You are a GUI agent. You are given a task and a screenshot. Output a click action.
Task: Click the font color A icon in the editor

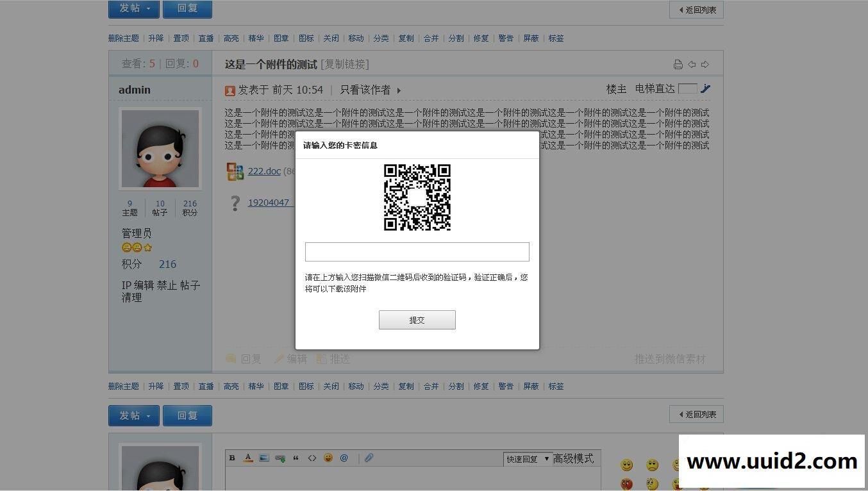coord(247,458)
